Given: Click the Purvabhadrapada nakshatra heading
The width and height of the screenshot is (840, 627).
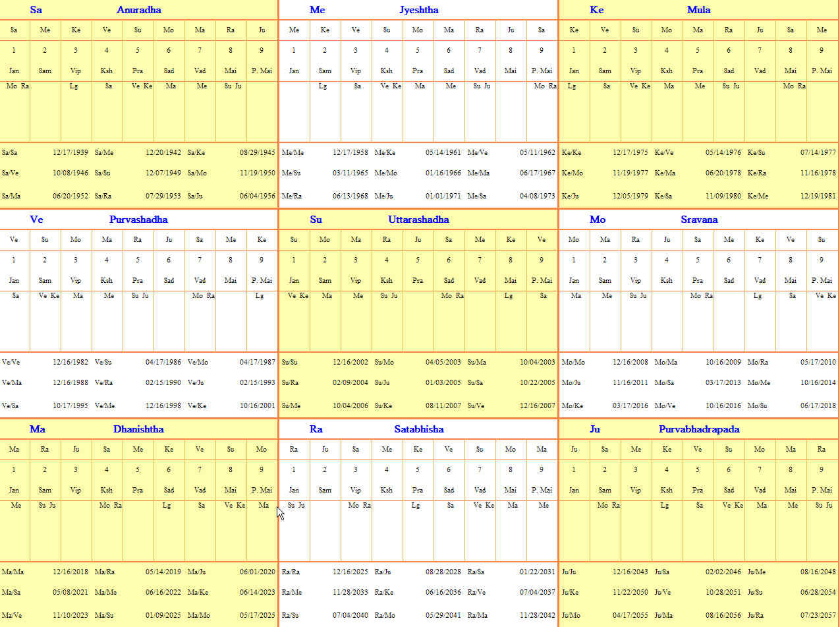Looking at the screenshot, I should (x=699, y=429).
